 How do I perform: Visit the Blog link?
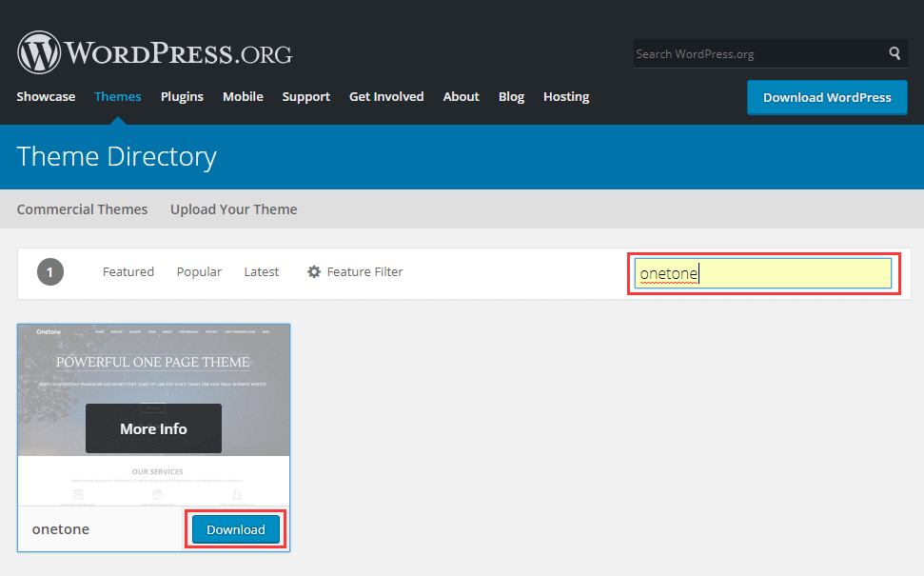pos(512,97)
